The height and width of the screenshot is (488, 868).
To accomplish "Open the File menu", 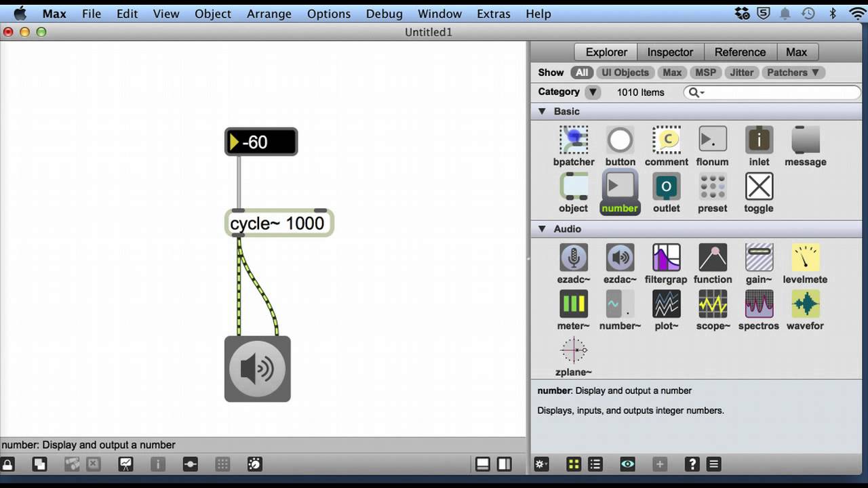I will 91,14.
